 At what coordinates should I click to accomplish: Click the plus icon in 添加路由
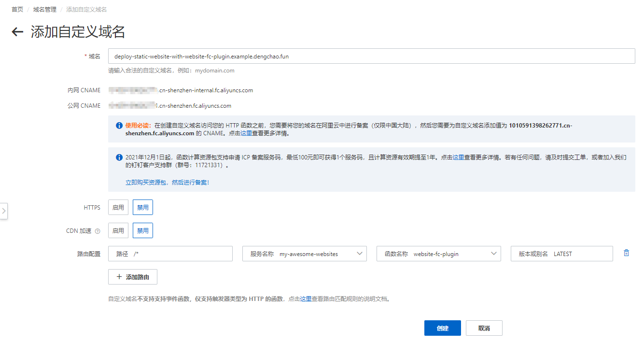point(119,277)
